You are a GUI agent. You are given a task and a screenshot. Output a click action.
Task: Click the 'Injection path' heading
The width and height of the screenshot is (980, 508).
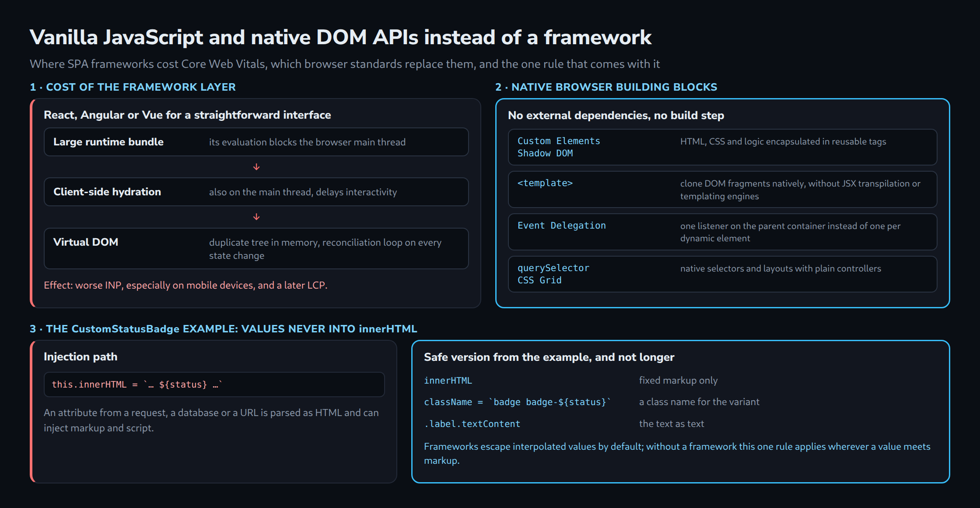(80, 356)
